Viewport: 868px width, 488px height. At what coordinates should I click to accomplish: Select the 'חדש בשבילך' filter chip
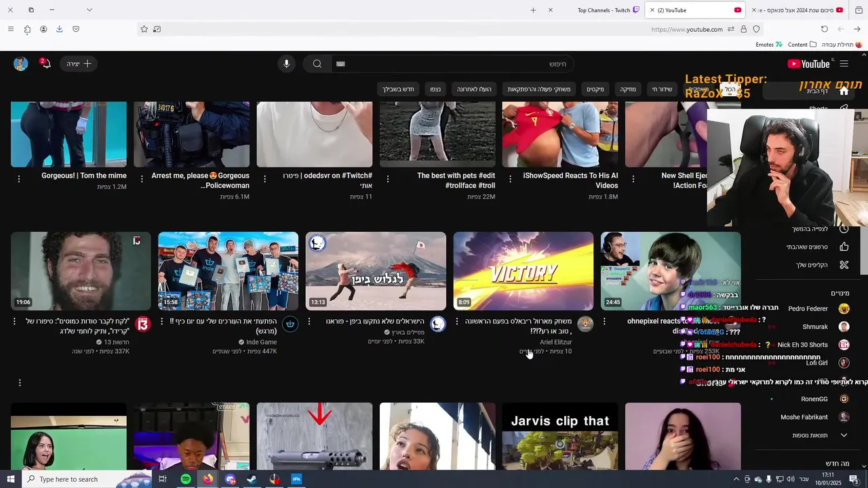pos(398,89)
